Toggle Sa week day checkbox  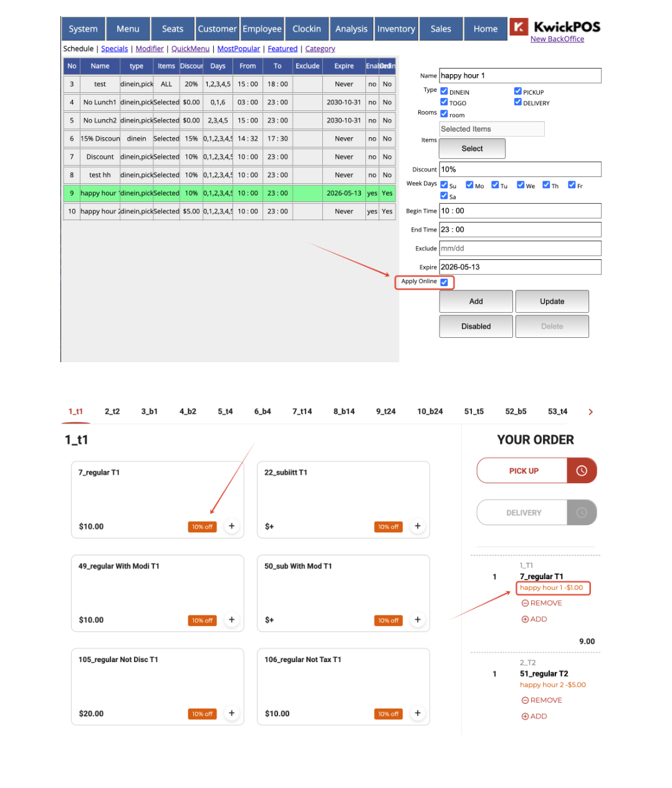444,196
